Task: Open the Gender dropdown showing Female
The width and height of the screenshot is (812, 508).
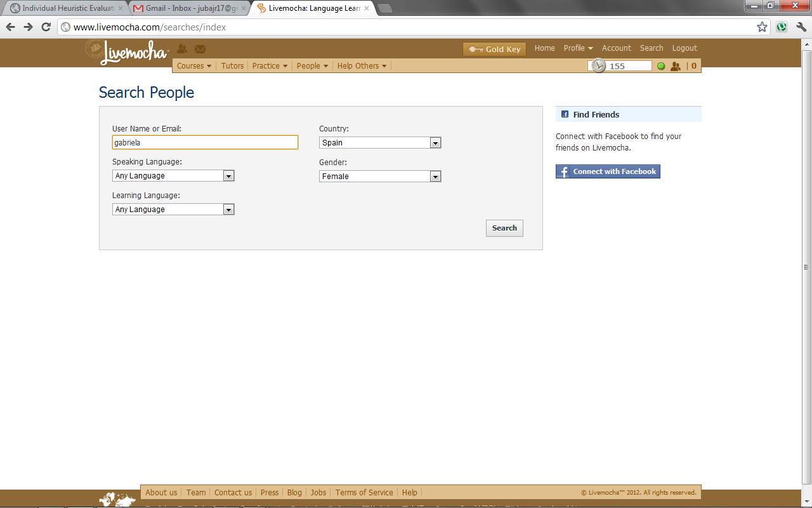Action: pyautogui.click(x=380, y=177)
